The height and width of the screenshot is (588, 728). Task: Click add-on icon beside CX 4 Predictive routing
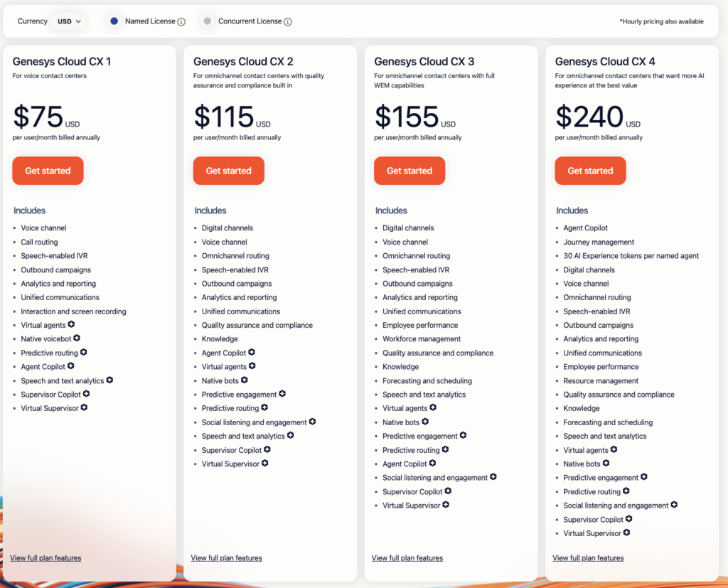click(x=626, y=491)
